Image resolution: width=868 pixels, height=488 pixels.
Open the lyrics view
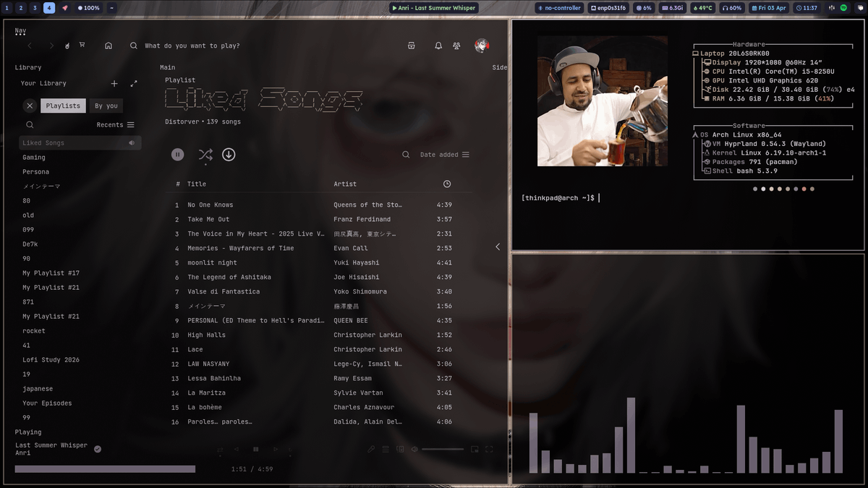371,449
